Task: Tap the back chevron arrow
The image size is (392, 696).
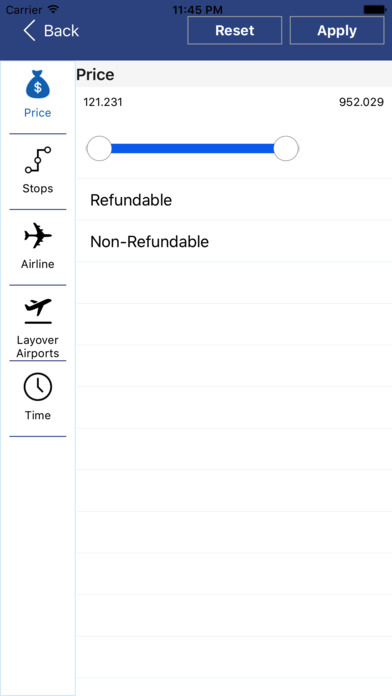Action: 29,30
